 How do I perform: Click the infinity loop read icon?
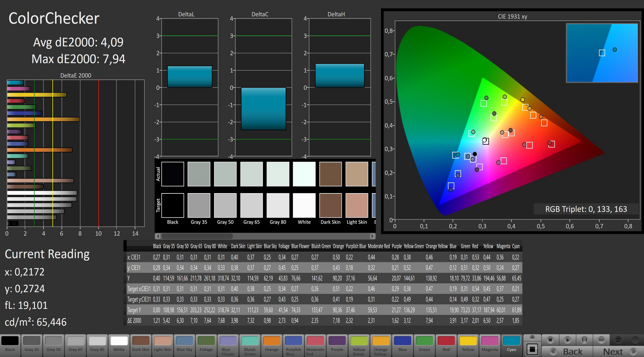click(x=601, y=340)
